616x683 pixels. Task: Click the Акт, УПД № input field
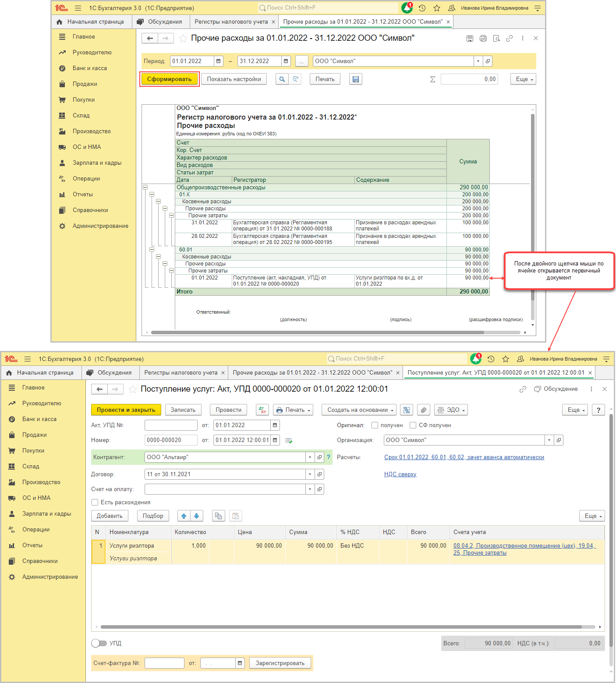(171, 425)
